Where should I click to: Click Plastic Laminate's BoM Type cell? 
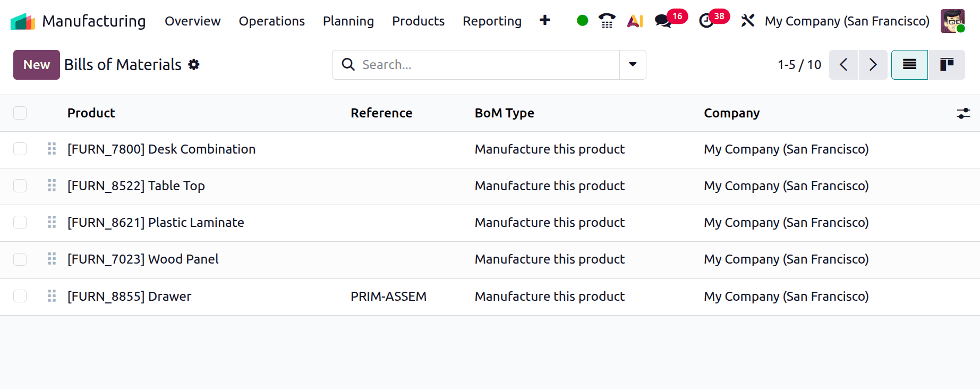[550, 223]
